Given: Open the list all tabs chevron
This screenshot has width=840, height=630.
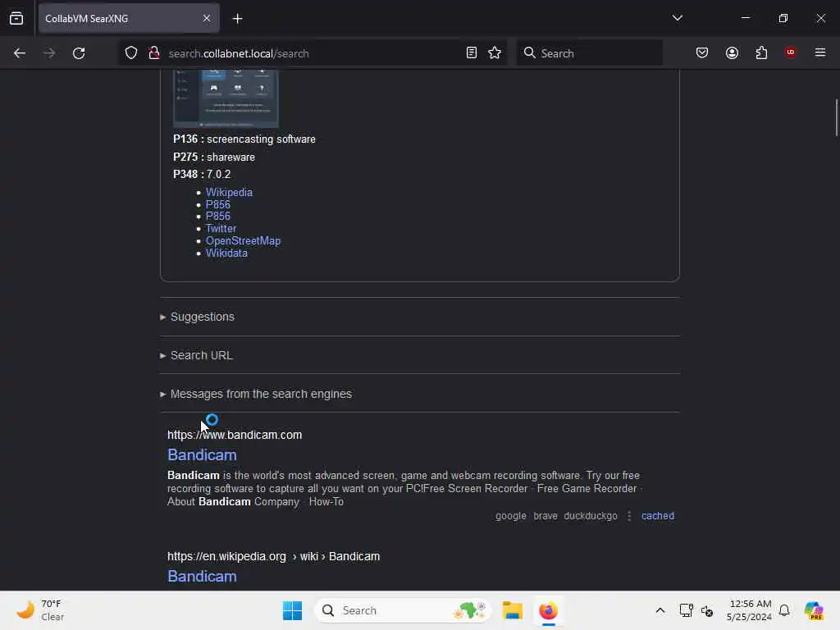Looking at the screenshot, I should click(x=677, y=18).
